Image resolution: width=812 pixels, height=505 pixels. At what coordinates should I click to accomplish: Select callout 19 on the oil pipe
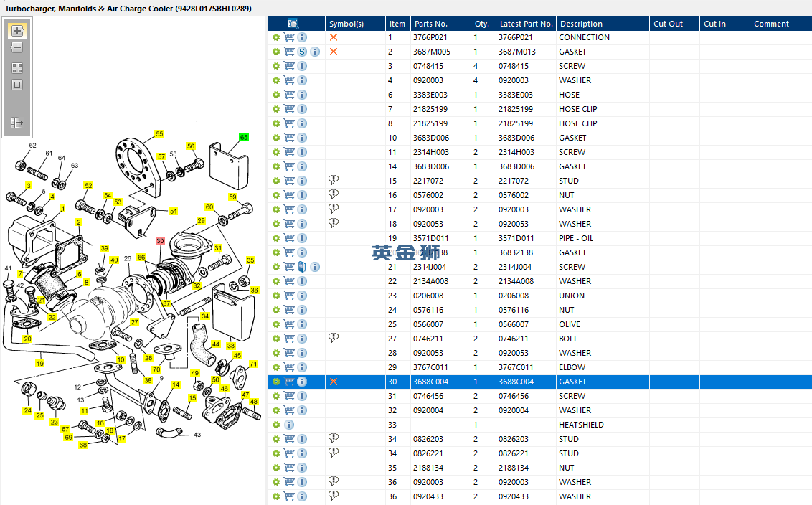pos(40,364)
